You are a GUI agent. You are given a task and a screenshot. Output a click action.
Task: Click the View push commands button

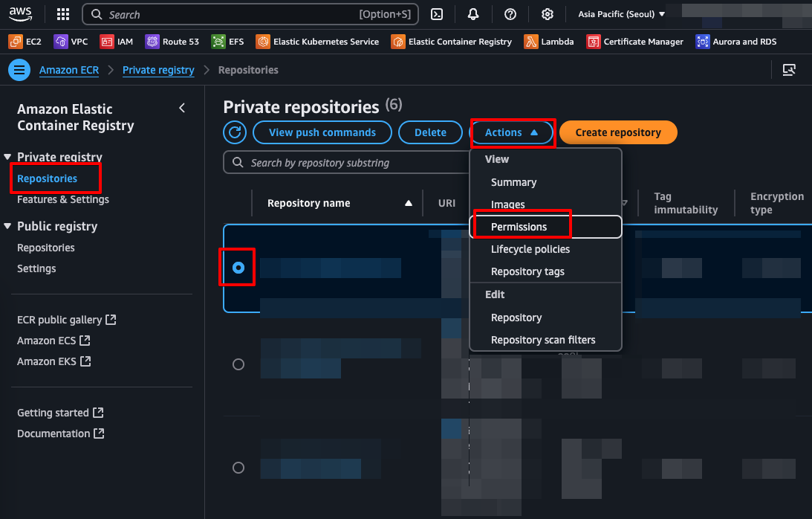pyautogui.click(x=322, y=133)
